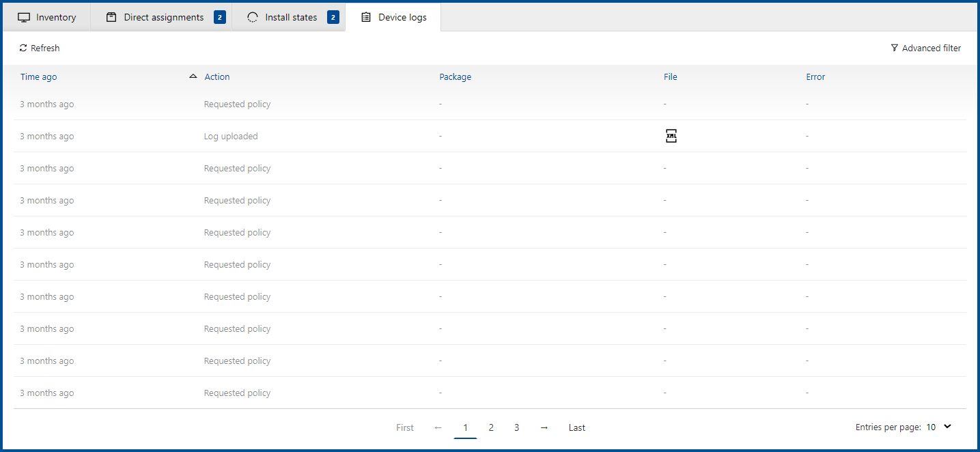Open the XML log file icon

point(671,137)
